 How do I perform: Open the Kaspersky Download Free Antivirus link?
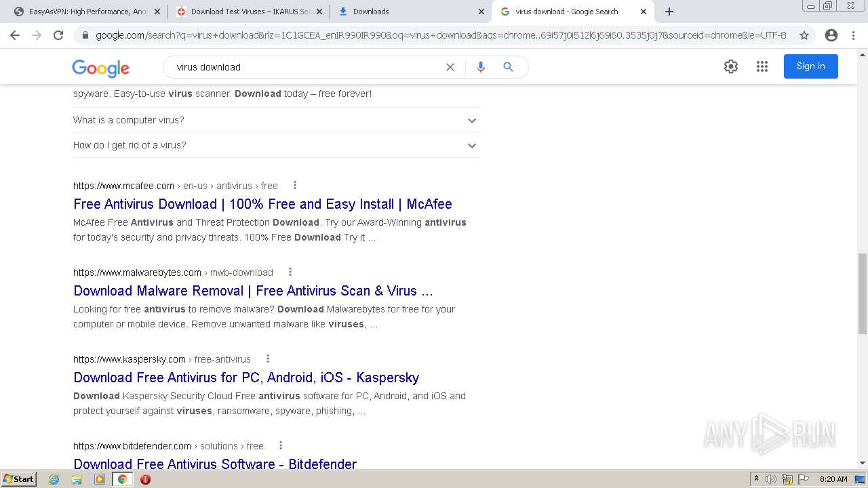coord(246,378)
